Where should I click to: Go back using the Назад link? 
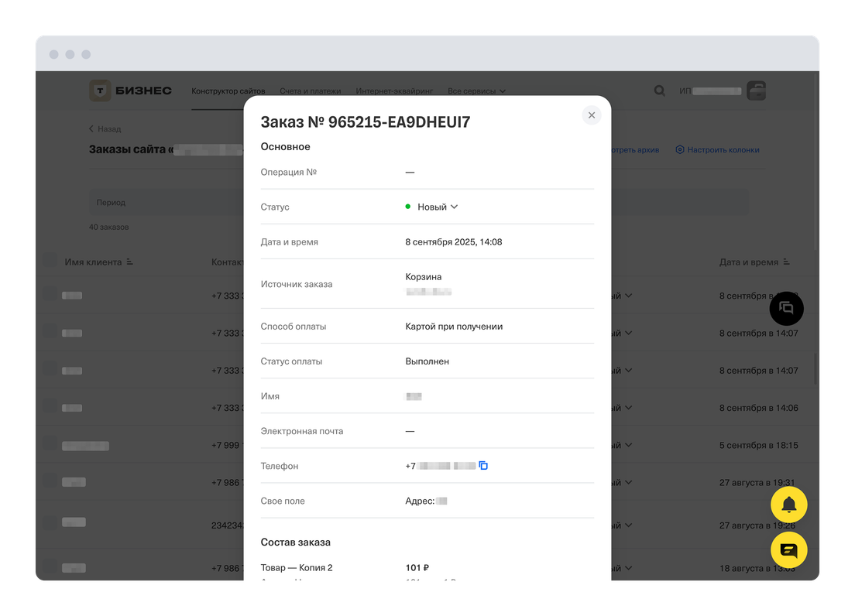[105, 128]
